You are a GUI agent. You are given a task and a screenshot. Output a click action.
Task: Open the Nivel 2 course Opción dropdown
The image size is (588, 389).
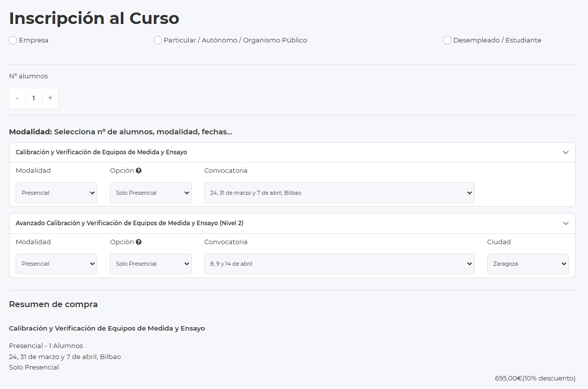tap(150, 264)
